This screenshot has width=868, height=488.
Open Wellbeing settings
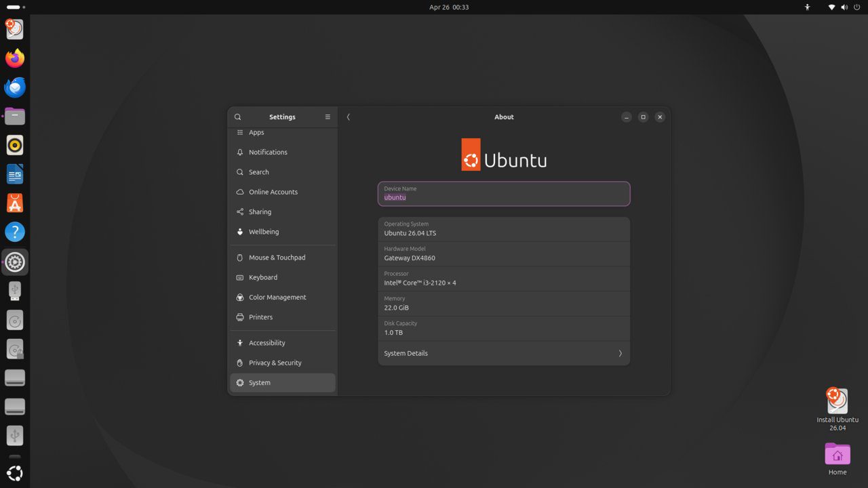click(283, 232)
